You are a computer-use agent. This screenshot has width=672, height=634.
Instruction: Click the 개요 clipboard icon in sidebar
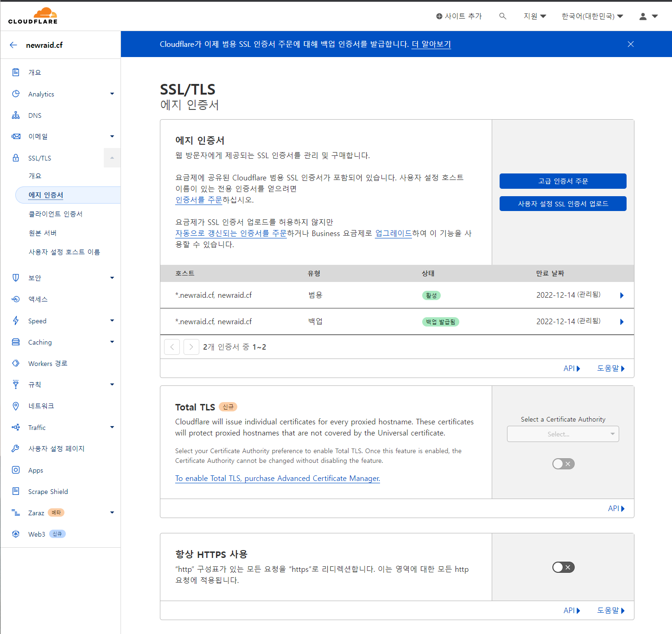[x=16, y=72]
